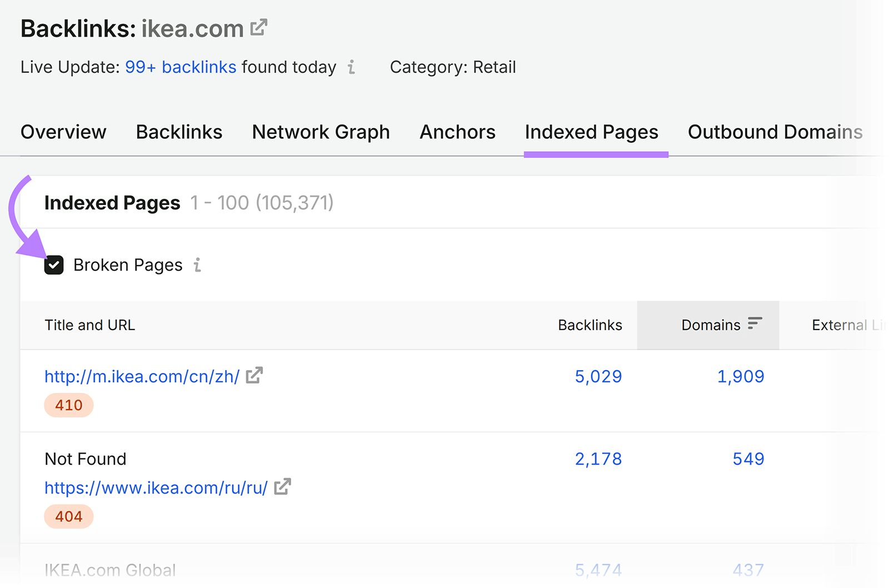
Task: Click the Domains sort icon
Action: [755, 323]
